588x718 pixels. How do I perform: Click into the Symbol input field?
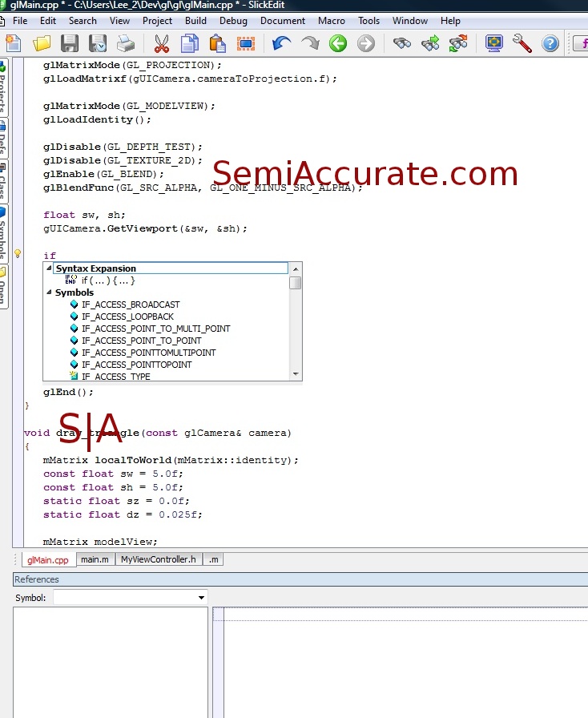[124, 598]
